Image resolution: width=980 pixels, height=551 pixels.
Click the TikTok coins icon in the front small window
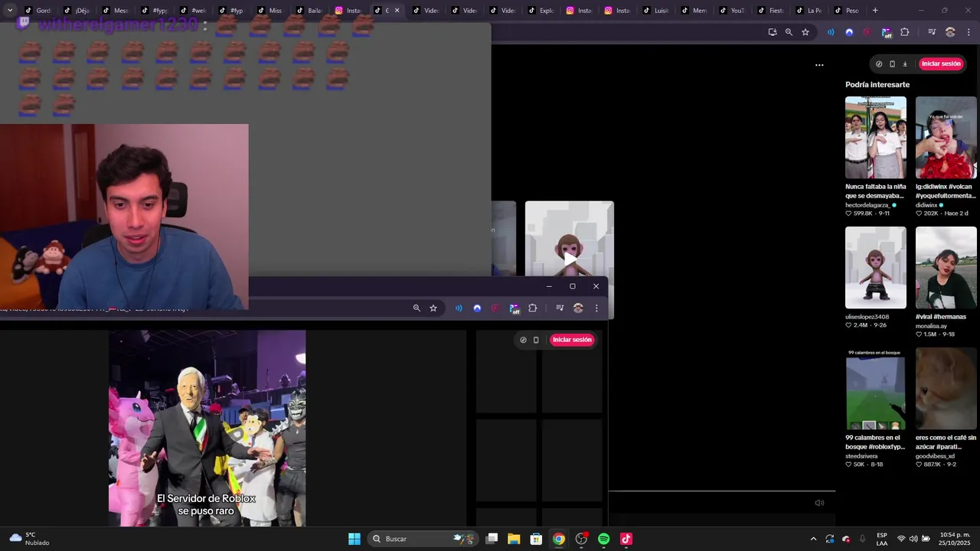[x=523, y=340]
